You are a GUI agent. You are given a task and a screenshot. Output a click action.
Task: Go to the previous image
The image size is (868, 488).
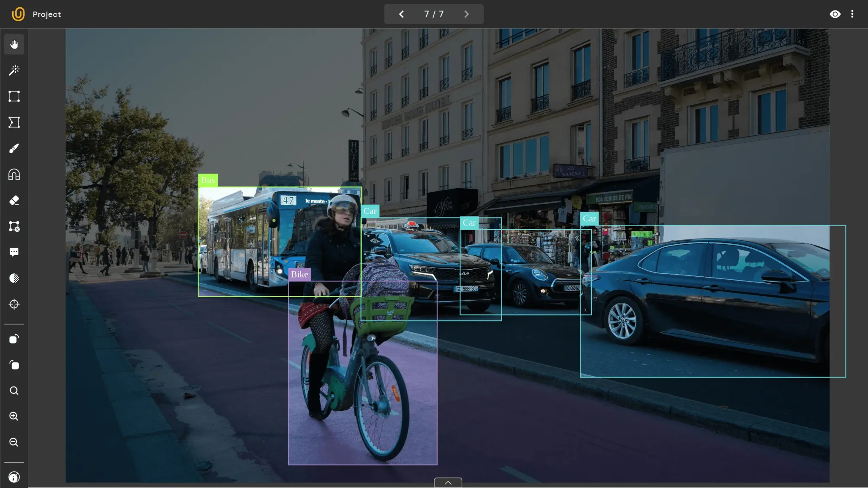click(401, 14)
